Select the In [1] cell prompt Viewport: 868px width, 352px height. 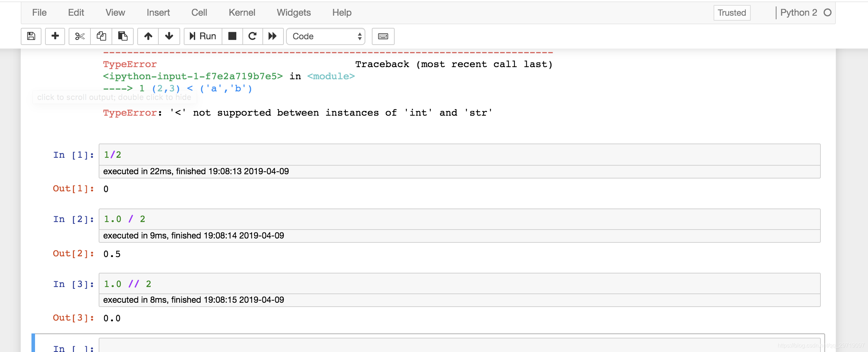click(73, 155)
